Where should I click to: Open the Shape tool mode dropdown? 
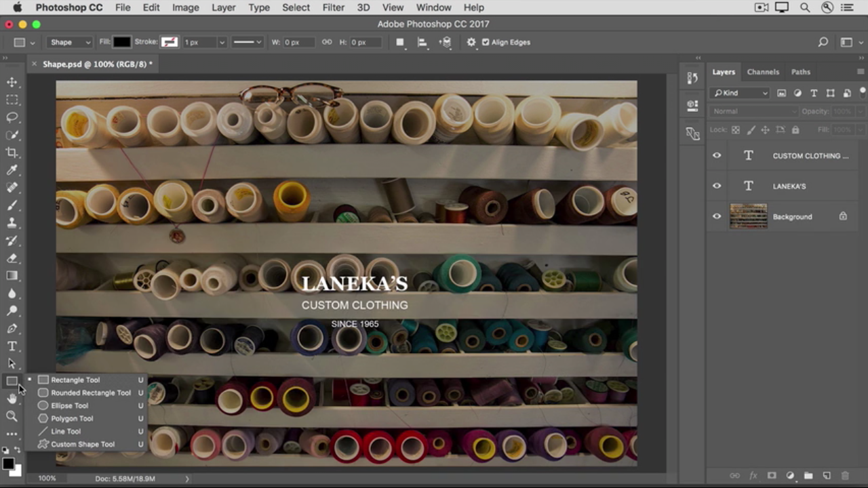pos(70,42)
